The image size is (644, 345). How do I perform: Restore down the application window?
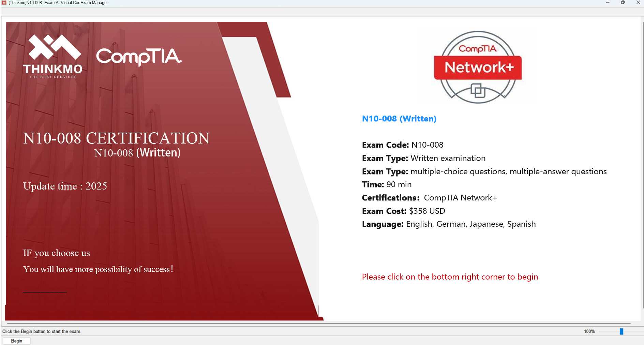pos(623,3)
